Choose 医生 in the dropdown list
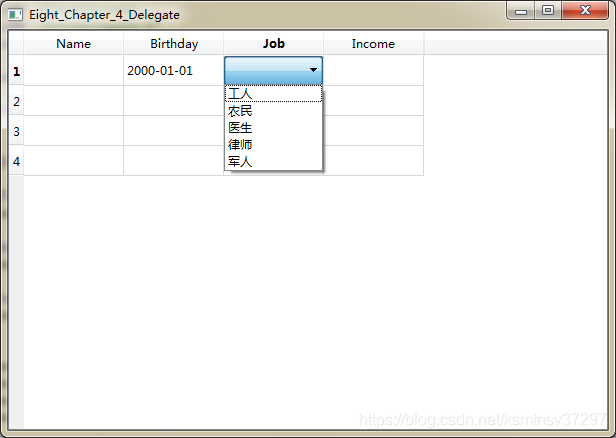616x438 pixels. [273, 128]
